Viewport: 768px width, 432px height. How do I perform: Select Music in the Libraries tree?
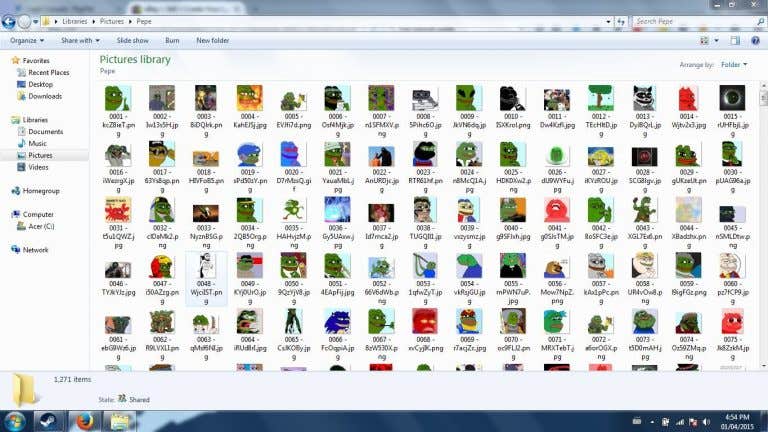(x=37, y=144)
